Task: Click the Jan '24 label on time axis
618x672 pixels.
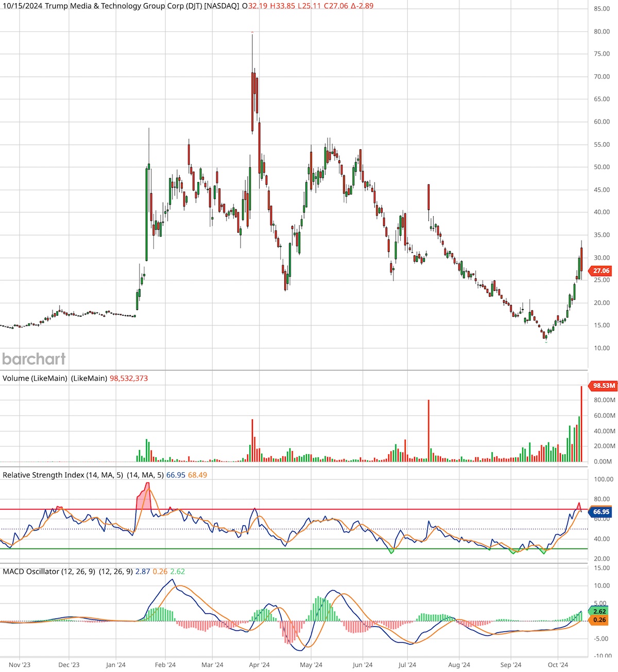Action: [116, 665]
